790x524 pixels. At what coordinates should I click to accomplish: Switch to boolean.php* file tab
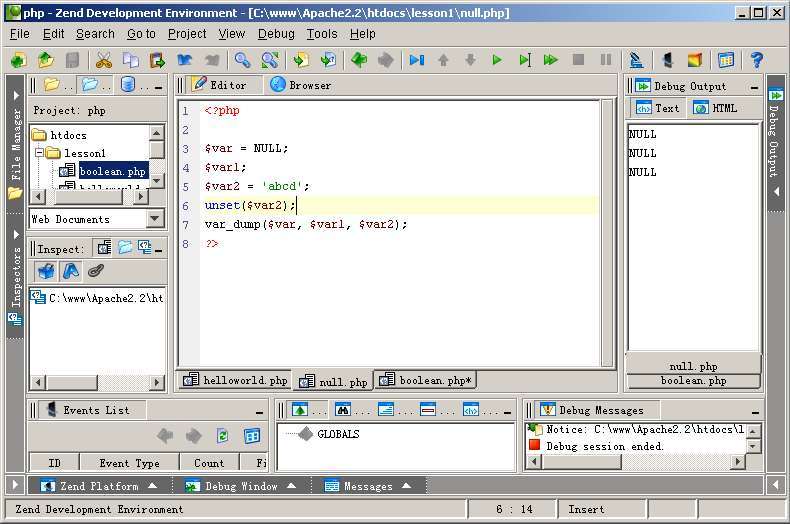coord(426,380)
